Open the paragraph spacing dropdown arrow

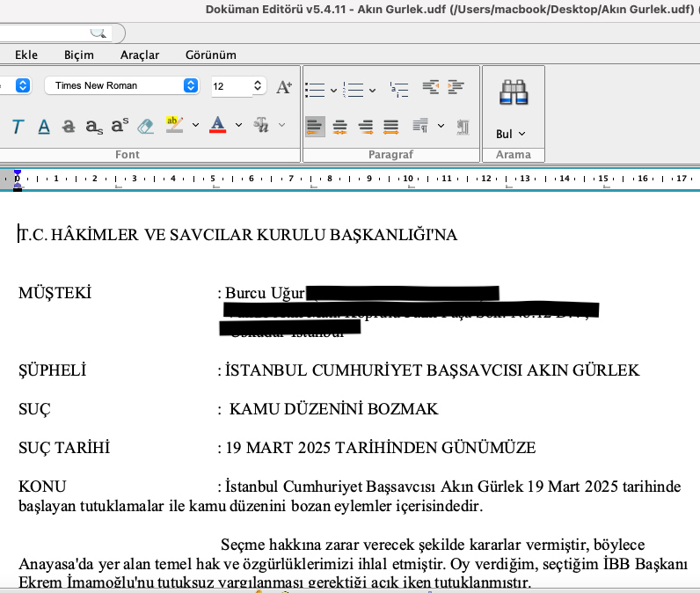point(441,126)
